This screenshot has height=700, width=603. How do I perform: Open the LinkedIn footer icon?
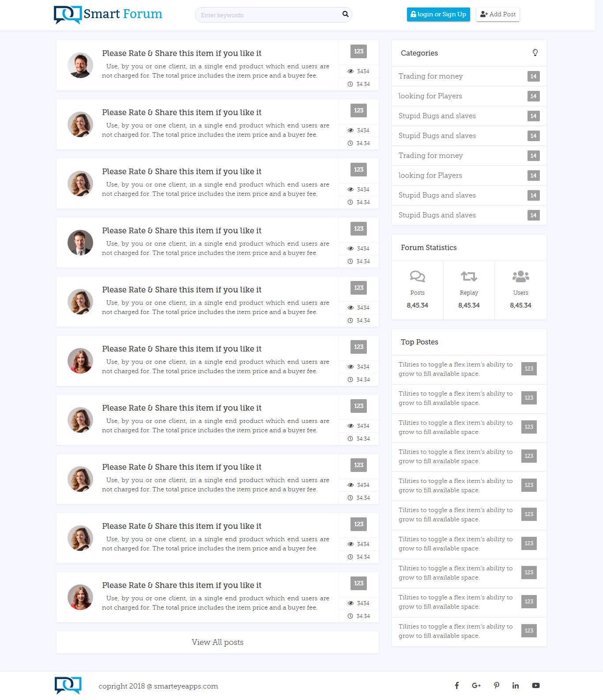(x=516, y=685)
